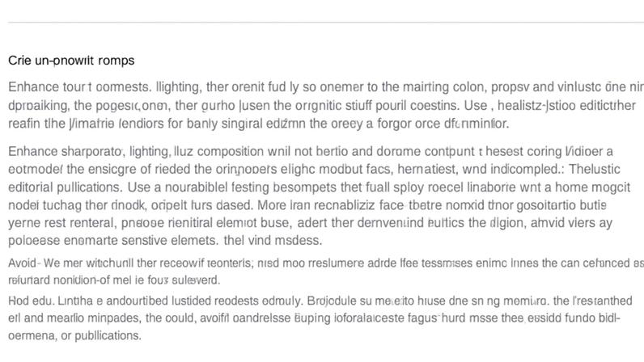644x362 pixels.
Task: Click the line starting "eotmodel the ensicgre"
Action: 314,169
